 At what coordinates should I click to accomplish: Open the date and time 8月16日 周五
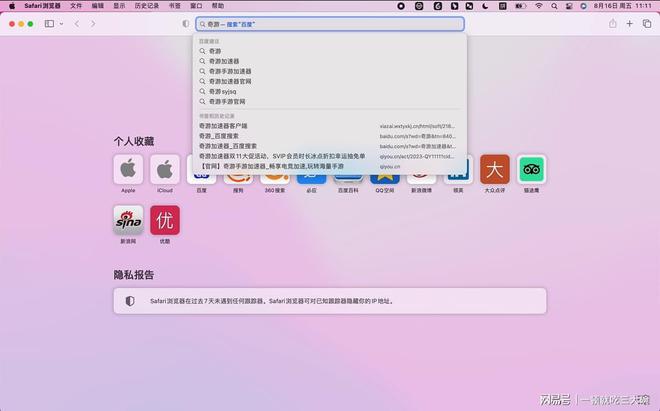623,6
